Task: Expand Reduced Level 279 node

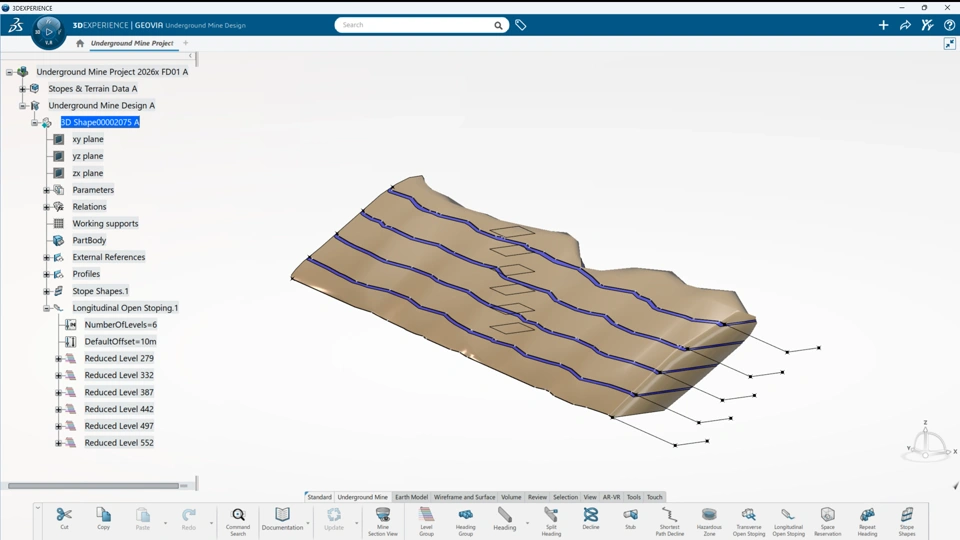Action: (59, 359)
